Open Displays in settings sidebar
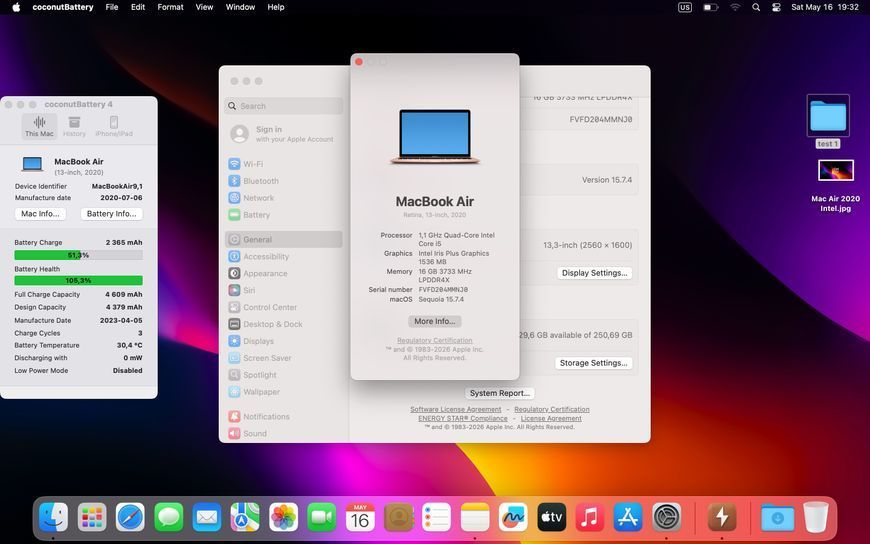Viewport: 870px width, 544px height. tap(284, 341)
